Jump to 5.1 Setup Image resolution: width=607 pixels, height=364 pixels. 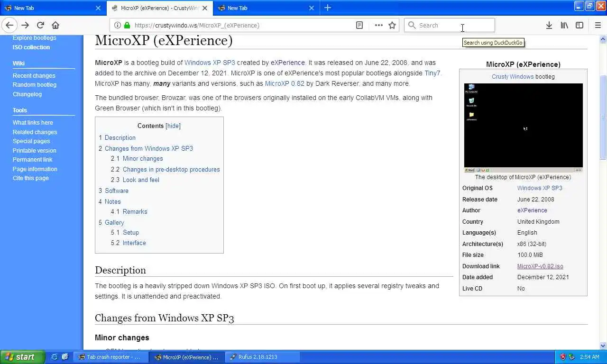point(125,232)
